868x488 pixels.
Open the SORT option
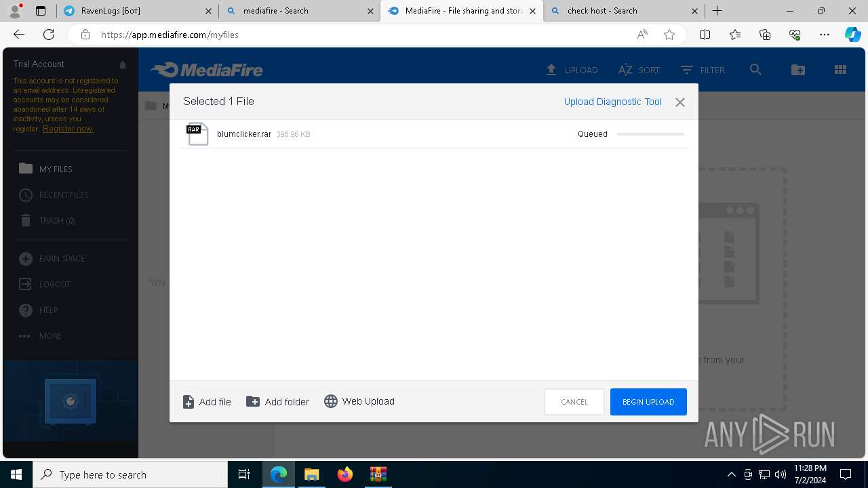click(x=639, y=70)
